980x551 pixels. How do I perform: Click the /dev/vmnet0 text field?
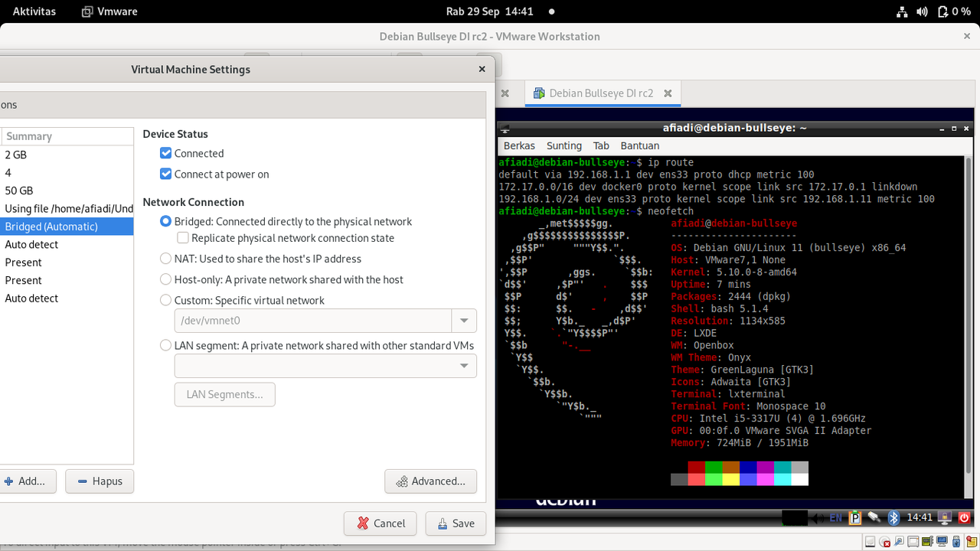pos(314,321)
